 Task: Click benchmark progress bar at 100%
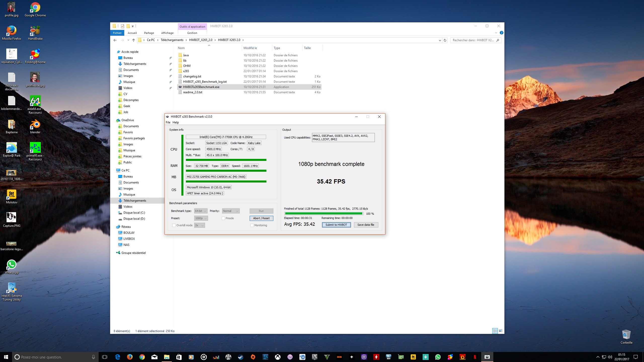pos(324,213)
